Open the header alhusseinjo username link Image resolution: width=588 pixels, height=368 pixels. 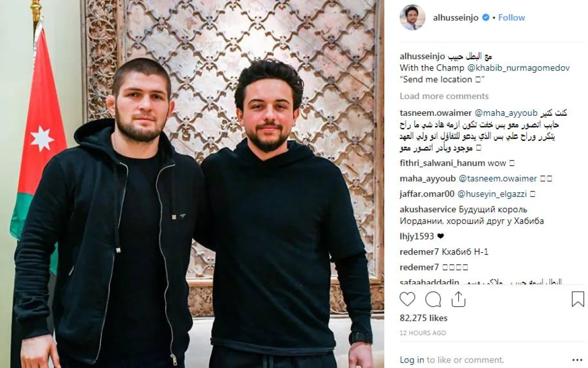click(x=456, y=18)
